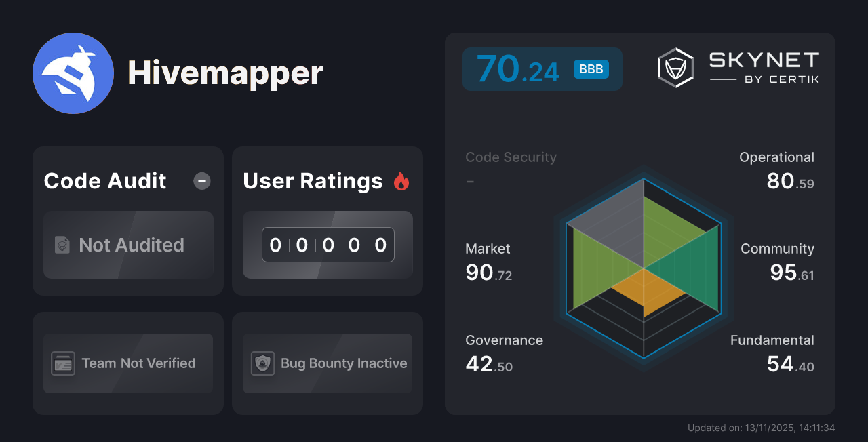
Task: Click the zero counter in User Ratings
Action: coord(328,245)
